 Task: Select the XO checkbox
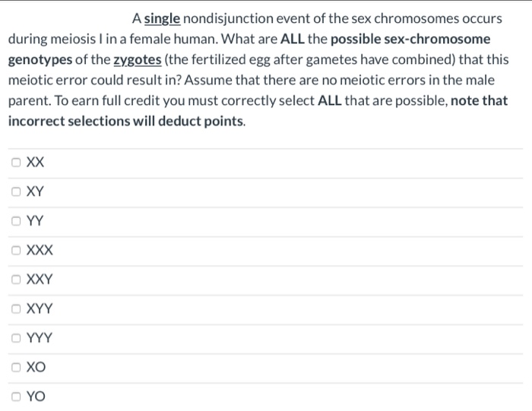coord(16,367)
